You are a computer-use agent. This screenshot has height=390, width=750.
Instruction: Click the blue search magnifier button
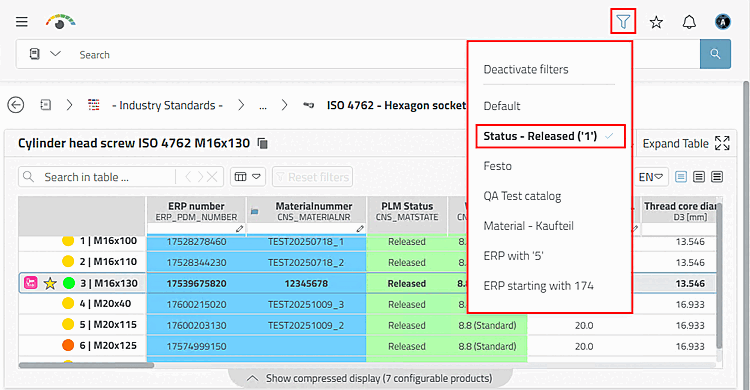click(x=715, y=54)
